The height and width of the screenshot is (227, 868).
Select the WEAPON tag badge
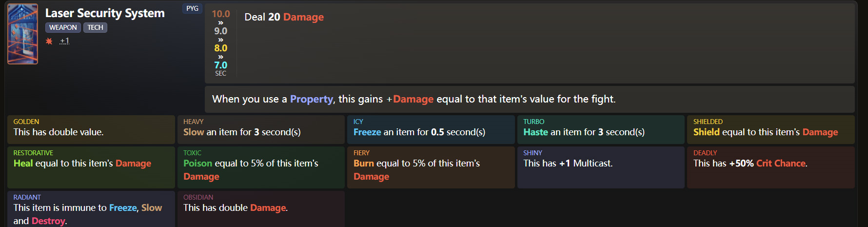[63, 27]
